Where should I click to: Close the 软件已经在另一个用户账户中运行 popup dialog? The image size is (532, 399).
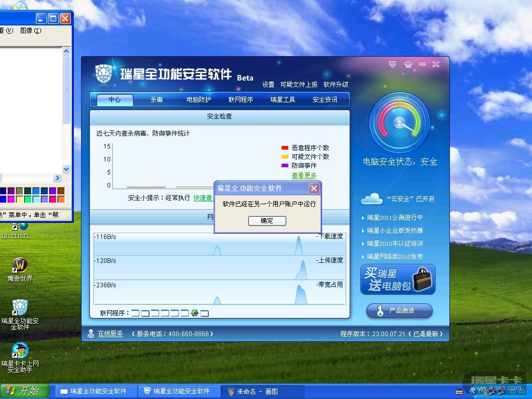[x=314, y=188]
